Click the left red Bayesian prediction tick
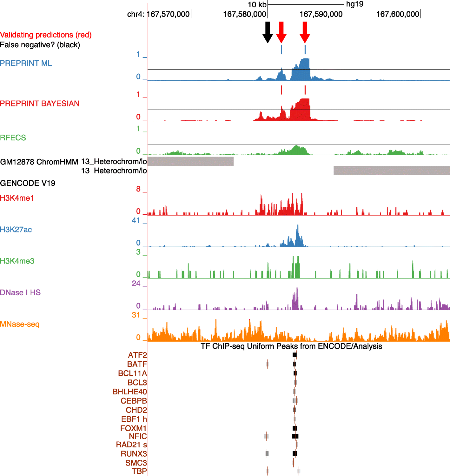The width and height of the screenshot is (450, 476). click(281, 90)
